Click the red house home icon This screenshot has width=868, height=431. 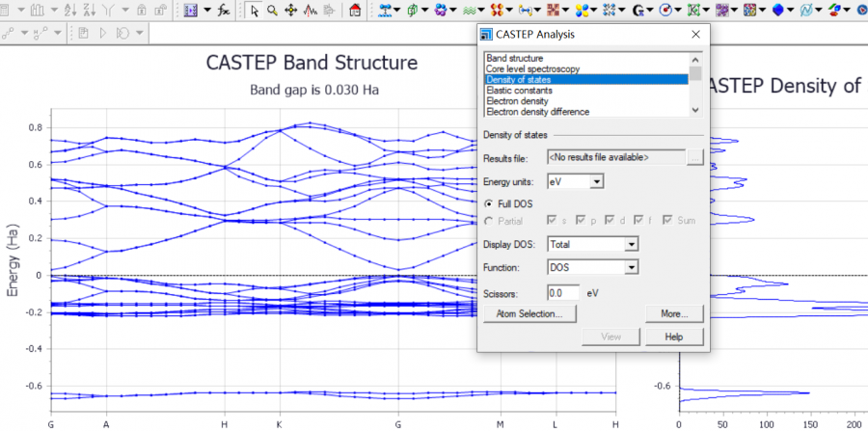point(355,11)
